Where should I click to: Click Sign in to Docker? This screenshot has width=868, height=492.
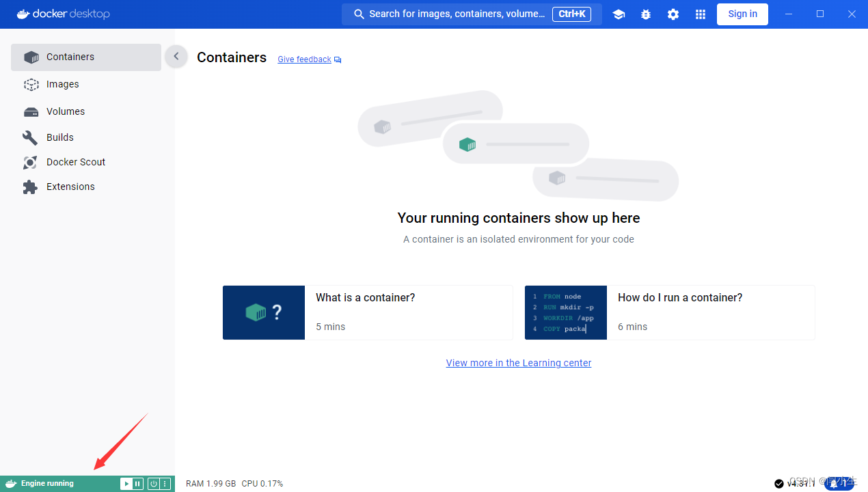tap(742, 14)
